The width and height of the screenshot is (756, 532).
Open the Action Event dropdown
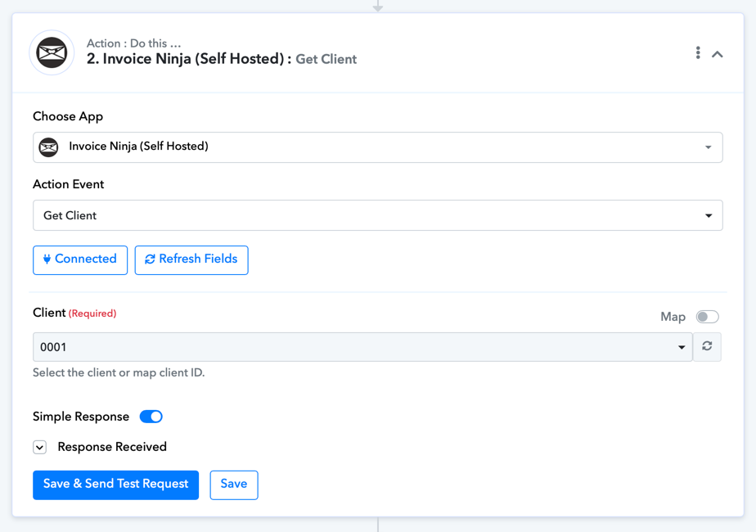click(377, 215)
